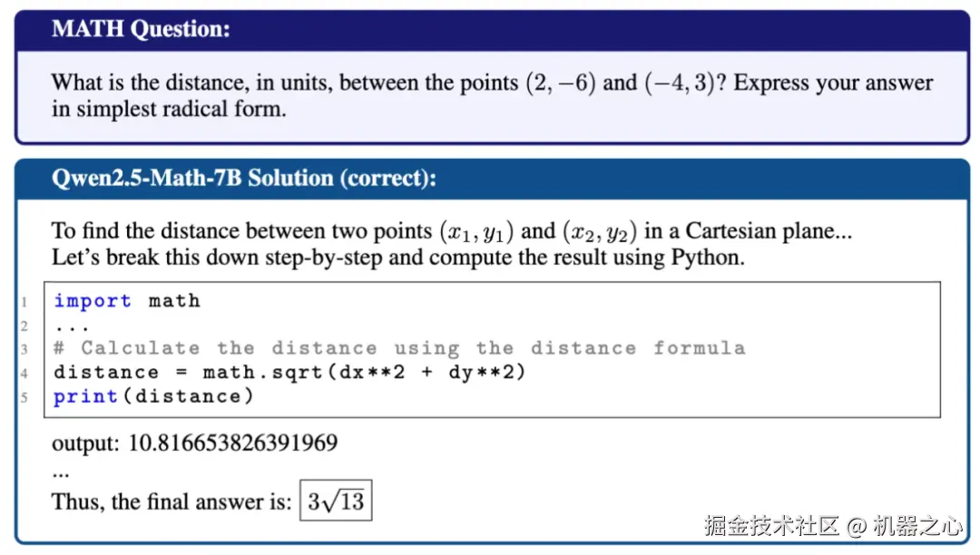Click the 掘金技术社区 watermark text
The image size is (980, 555).
[x=772, y=526]
